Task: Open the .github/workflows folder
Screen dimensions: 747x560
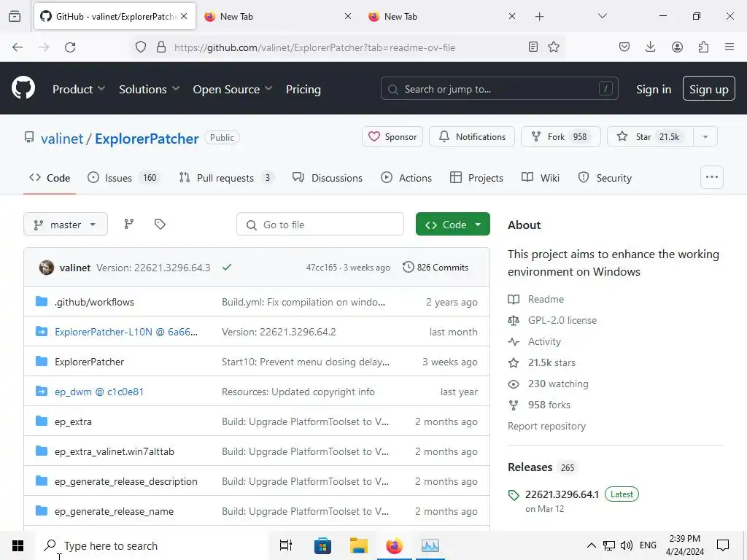Action: coord(94,302)
